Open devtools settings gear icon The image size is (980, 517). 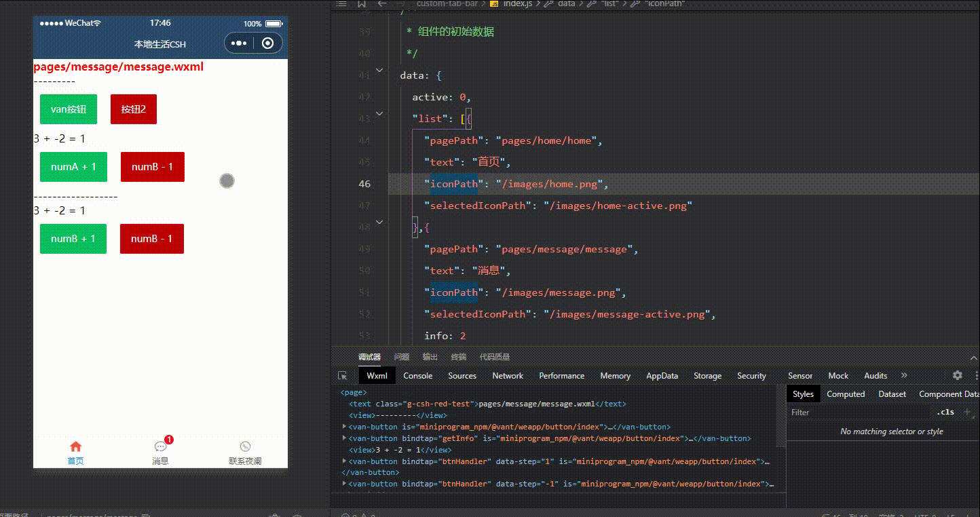pos(958,375)
